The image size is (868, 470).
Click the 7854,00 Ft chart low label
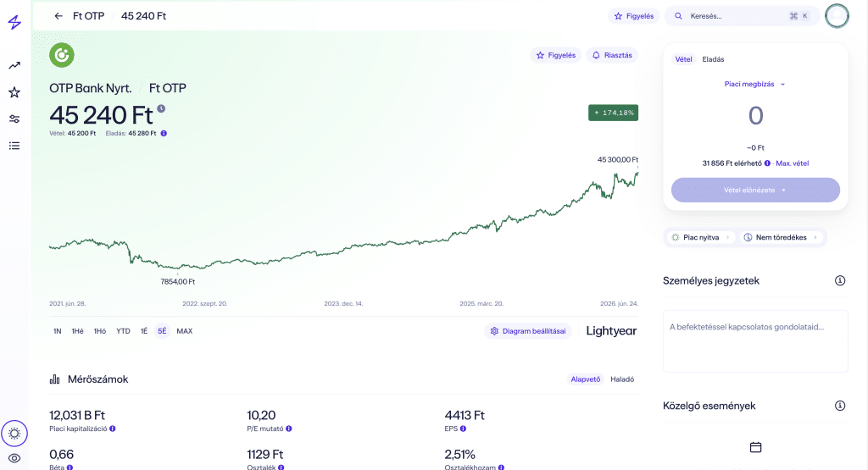tap(178, 281)
